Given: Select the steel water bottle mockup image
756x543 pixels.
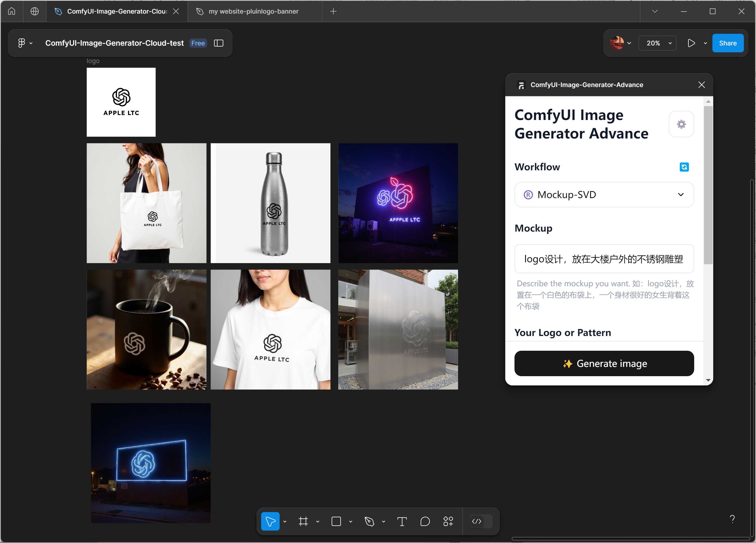Looking at the screenshot, I should [x=270, y=203].
